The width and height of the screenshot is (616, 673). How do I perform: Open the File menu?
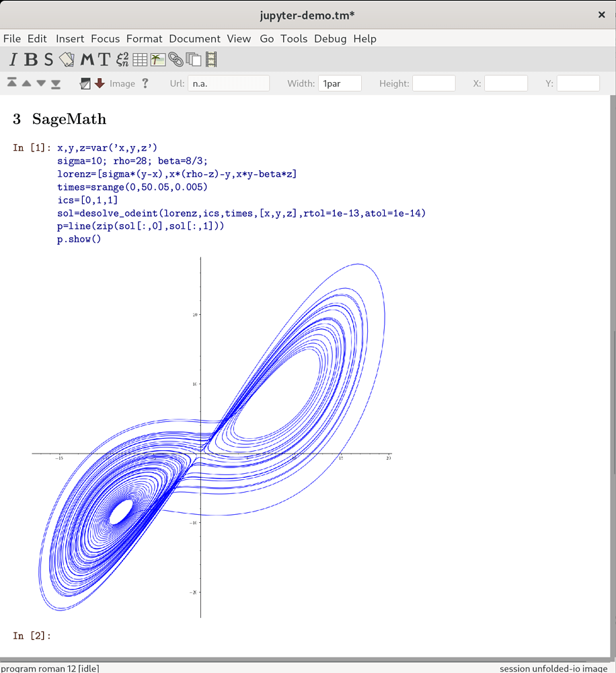[12, 38]
